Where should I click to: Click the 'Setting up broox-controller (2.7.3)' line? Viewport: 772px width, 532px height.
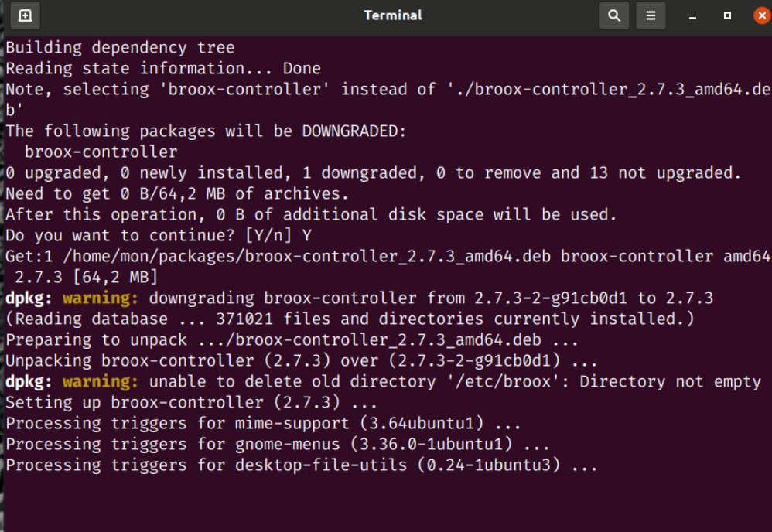(191, 403)
